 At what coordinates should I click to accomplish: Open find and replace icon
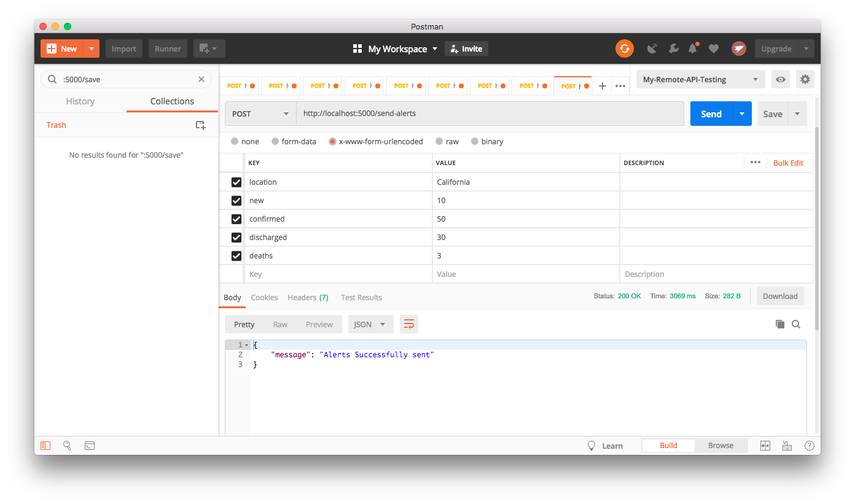point(67,446)
